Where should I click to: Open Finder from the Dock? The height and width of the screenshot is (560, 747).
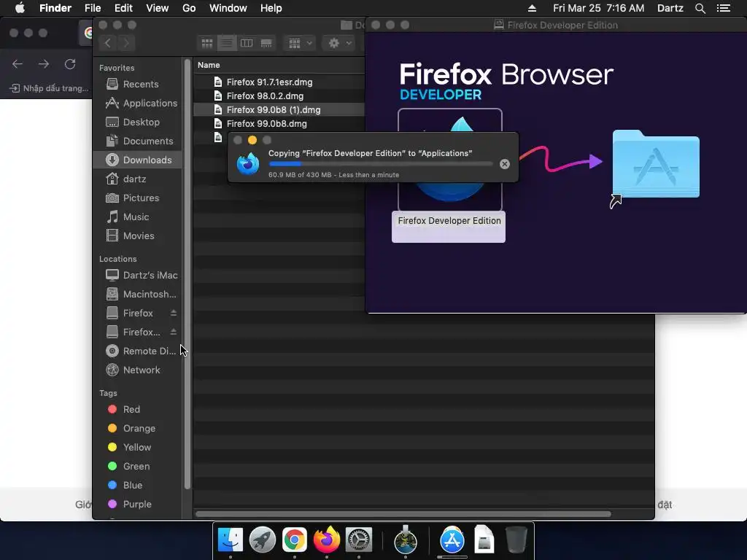(230, 540)
